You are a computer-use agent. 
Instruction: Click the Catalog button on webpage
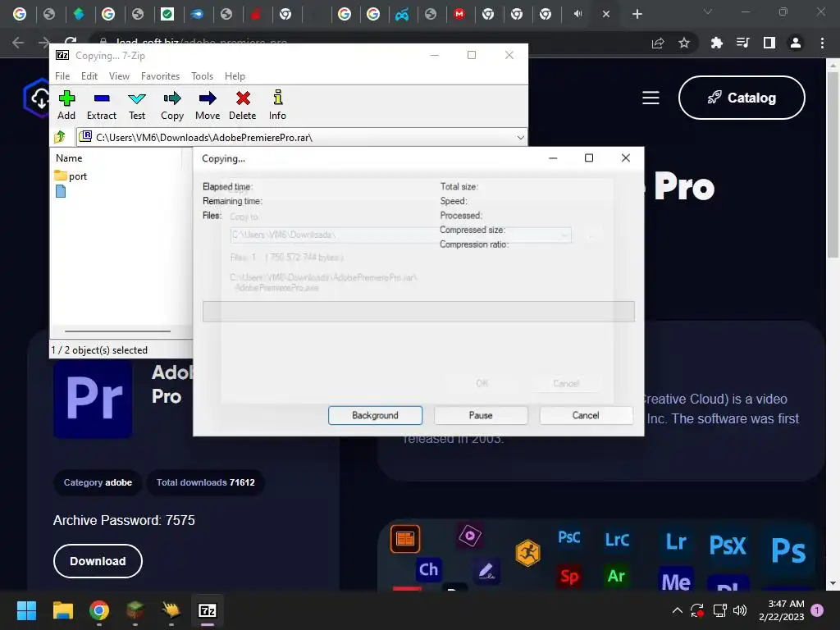coord(742,98)
